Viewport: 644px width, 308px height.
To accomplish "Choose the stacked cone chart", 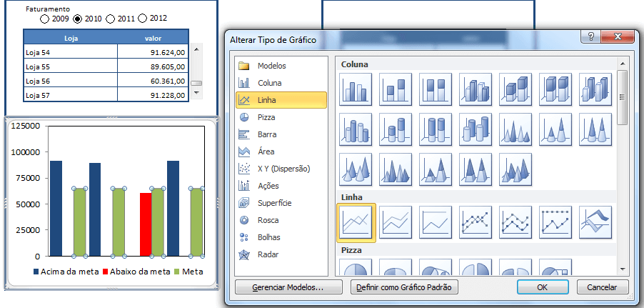I will pyautogui.click(x=555, y=129).
